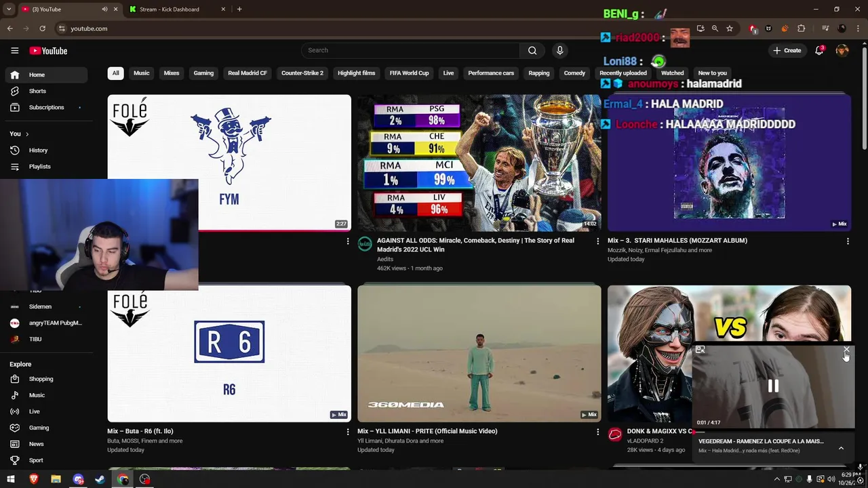Select the Real Madrid CF chip
This screenshot has width=868, height=488.
tap(248, 73)
